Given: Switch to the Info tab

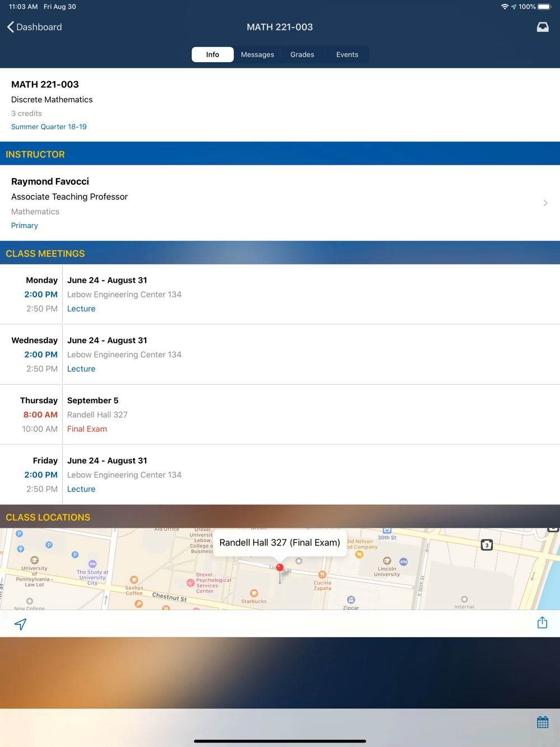Looking at the screenshot, I should [213, 54].
